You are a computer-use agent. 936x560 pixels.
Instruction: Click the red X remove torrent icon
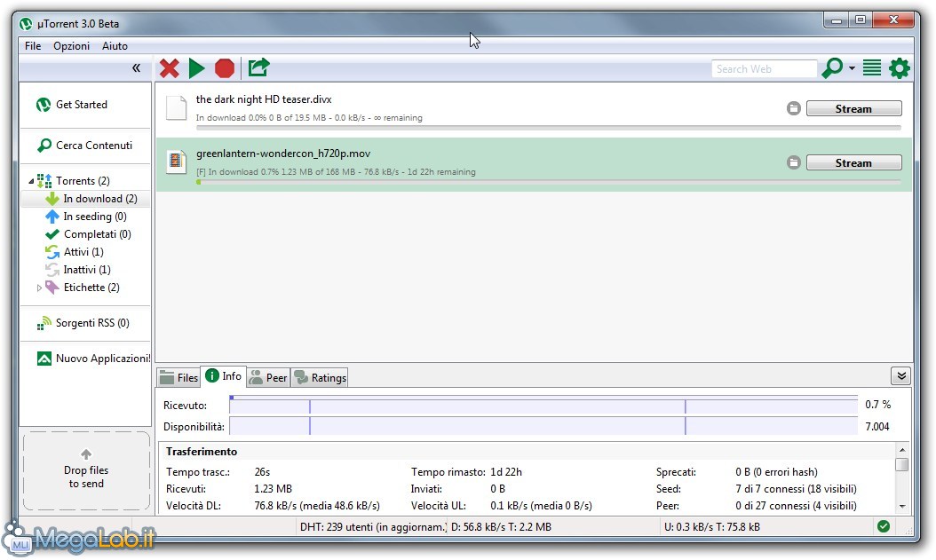click(x=170, y=68)
